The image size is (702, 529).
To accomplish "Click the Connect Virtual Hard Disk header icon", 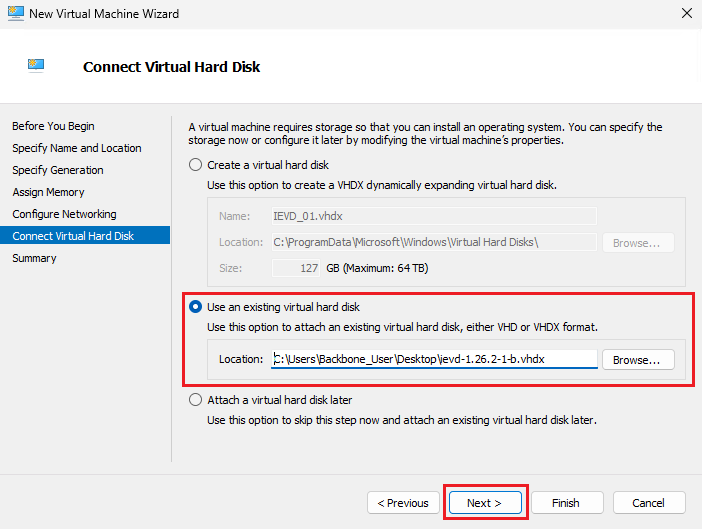I will pyautogui.click(x=36, y=67).
